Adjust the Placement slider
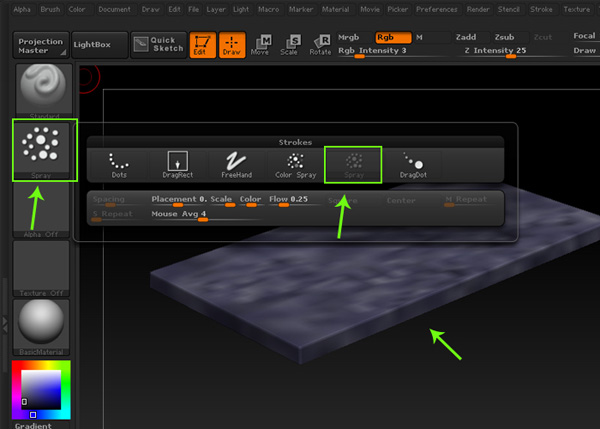Screen dimensions: 600x429 [x=179, y=201]
